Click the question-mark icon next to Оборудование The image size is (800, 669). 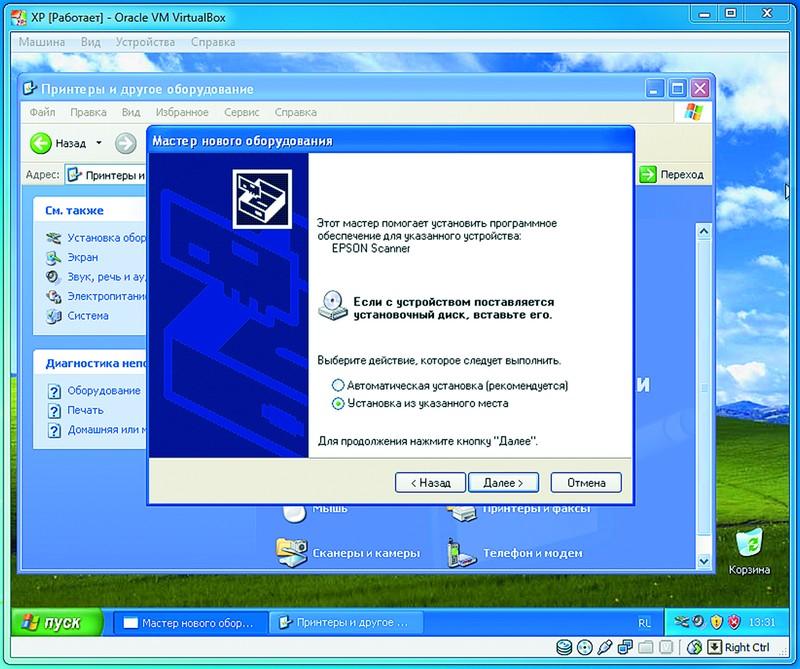pos(54,391)
